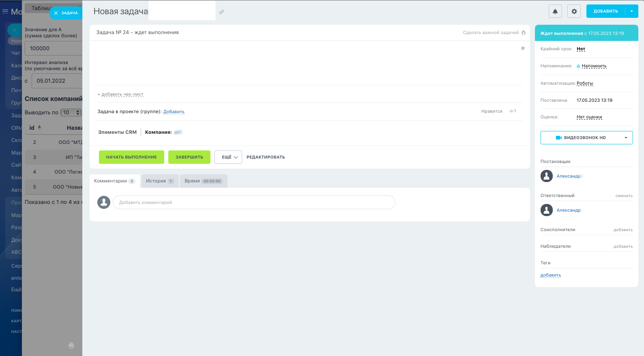Image resolution: width=644 pixels, height=356 pixels.
Task: Click the responsible person's avatar under Ответственный
Action: pos(547,210)
